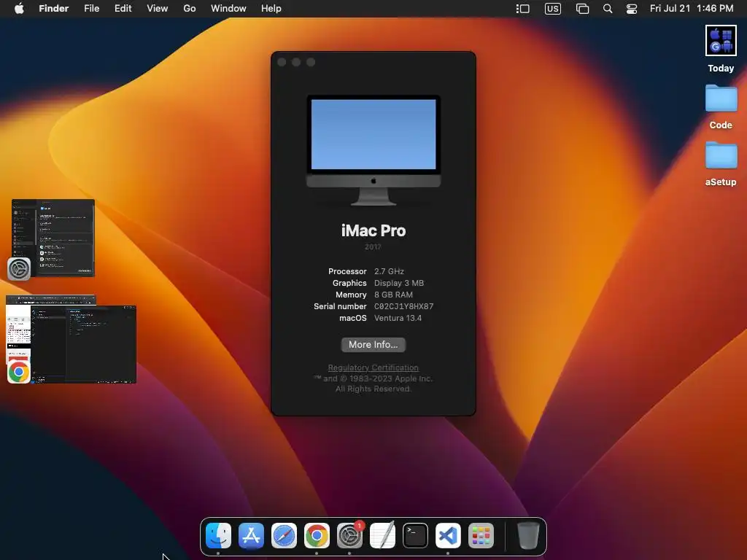747x560 pixels.
Task: Open the US input source menu
Action: (x=553, y=9)
